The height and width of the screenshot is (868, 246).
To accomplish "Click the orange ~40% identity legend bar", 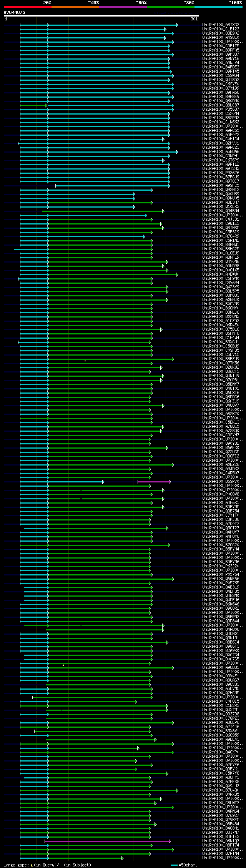I will coord(75,7).
